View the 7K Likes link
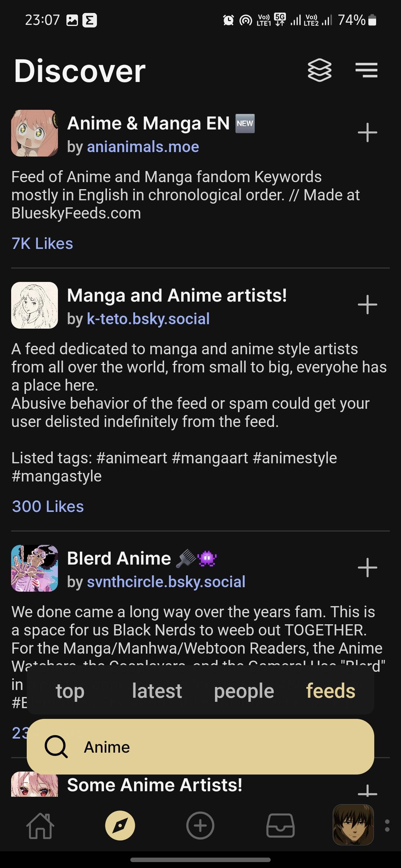401x868 pixels. [x=42, y=244]
